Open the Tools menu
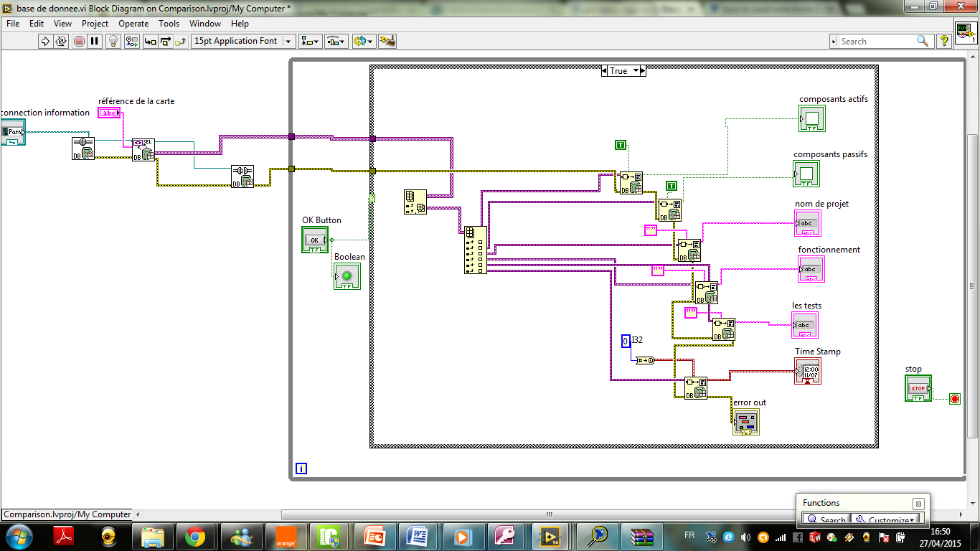Screen dimensions: 980x551 pos(169,24)
